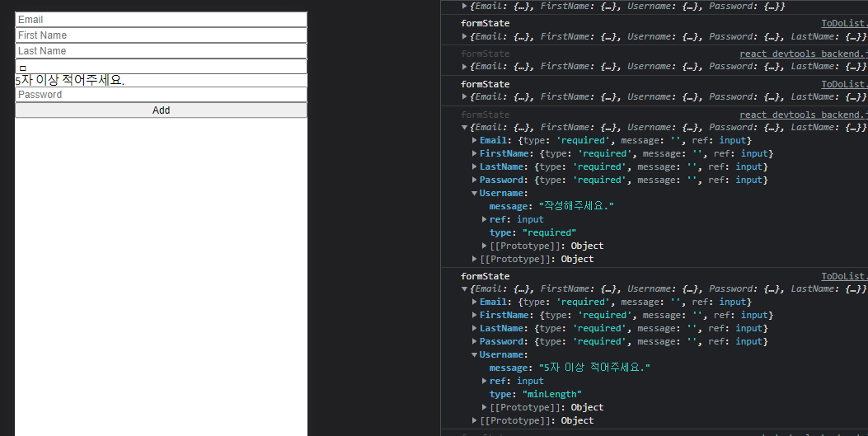Focus the Email input field
The height and width of the screenshot is (436, 868).
(x=161, y=19)
